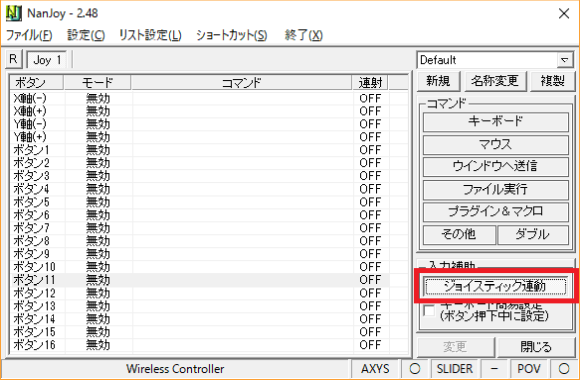Viewport: 580px width, 380px height.
Task: Click the 名称変更 button
Action: pos(495,81)
